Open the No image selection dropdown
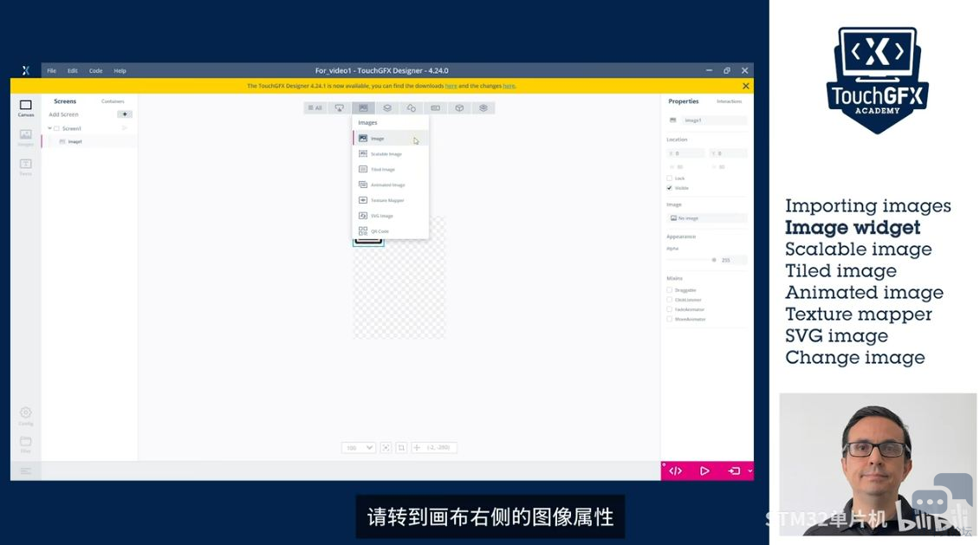The height and width of the screenshot is (545, 980). click(x=706, y=218)
